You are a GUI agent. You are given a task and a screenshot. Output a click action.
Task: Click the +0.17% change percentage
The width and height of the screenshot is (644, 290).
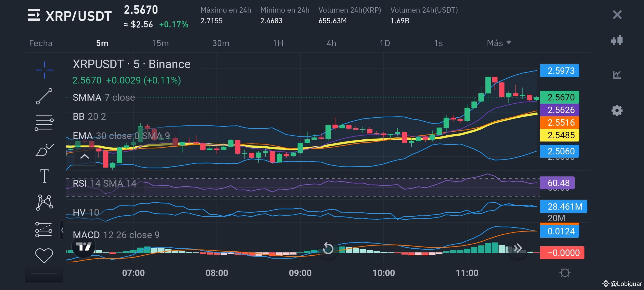coord(174,24)
